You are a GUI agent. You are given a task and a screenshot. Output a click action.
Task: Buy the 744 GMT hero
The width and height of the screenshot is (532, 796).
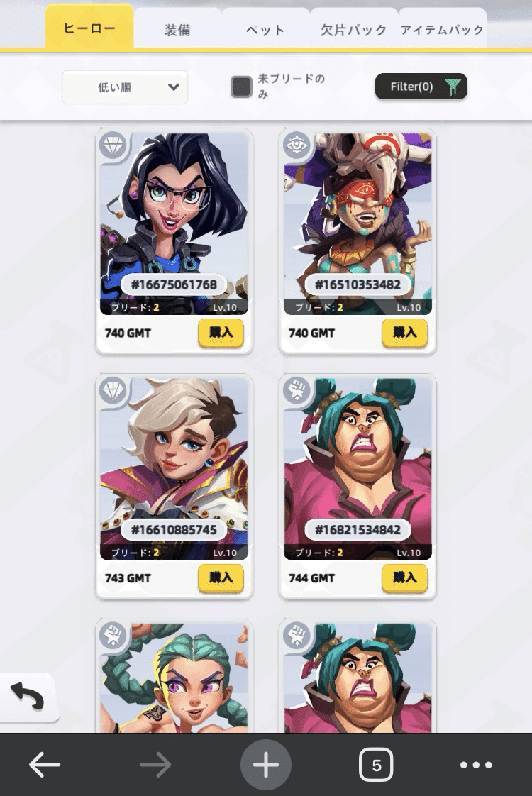pos(404,577)
